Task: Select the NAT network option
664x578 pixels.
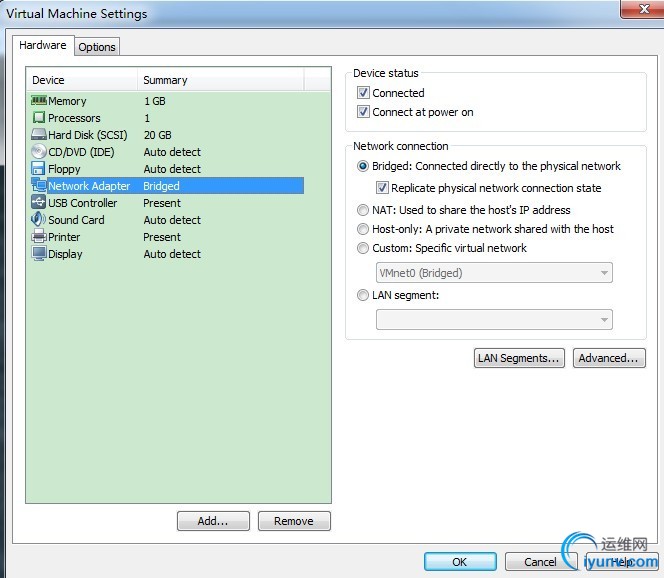Action: pos(362,210)
